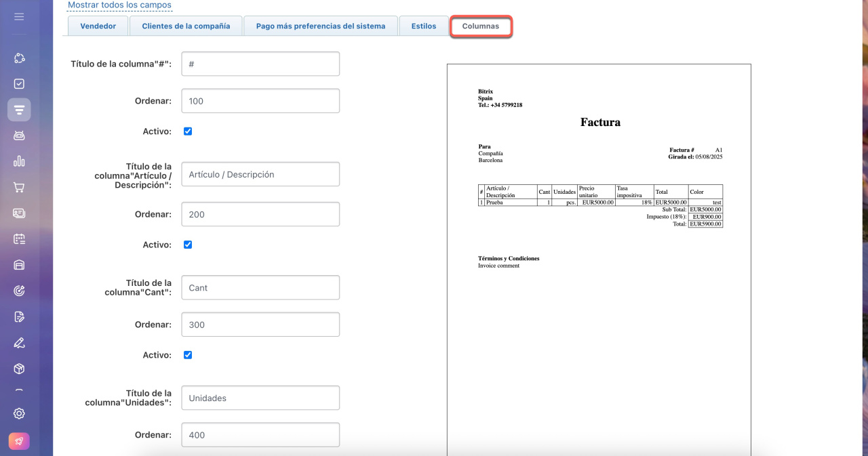Open the settings gear icon in the sidebar
This screenshot has width=868, height=456.
19,413
